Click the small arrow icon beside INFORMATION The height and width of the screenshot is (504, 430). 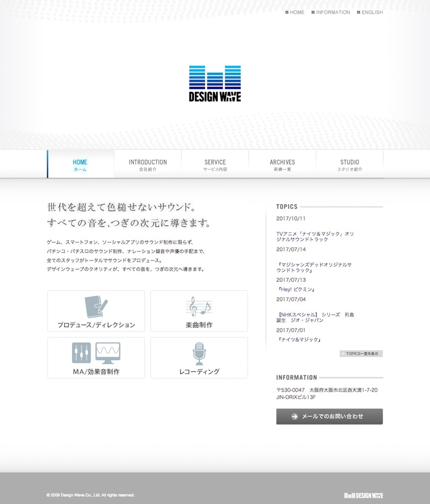[313, 12]
